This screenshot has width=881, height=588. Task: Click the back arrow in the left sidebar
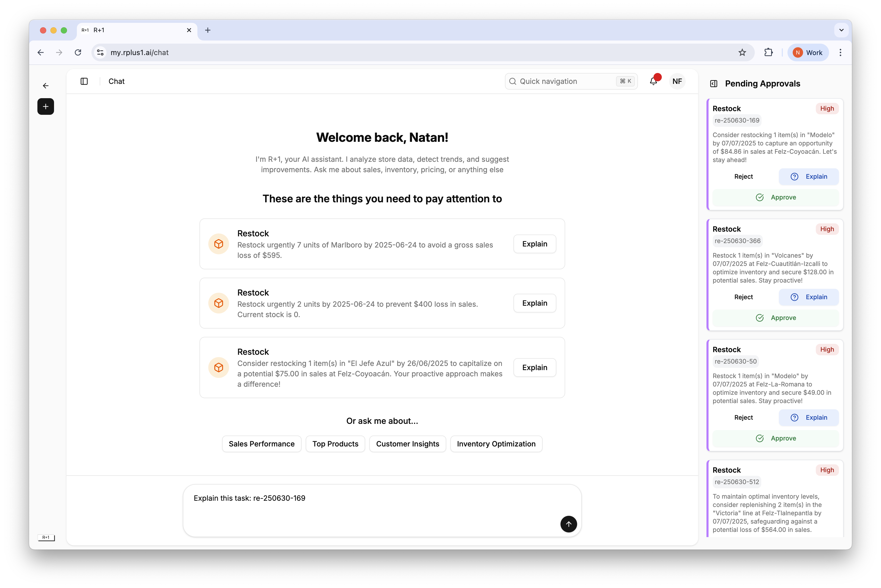[x=46, y=86]
